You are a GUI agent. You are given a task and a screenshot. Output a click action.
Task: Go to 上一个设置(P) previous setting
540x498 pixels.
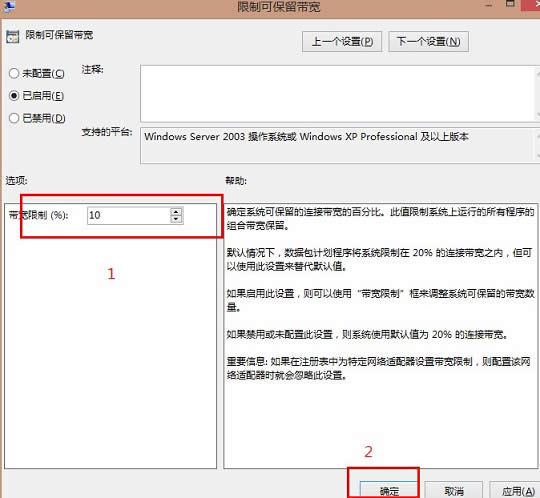point(342,42)
